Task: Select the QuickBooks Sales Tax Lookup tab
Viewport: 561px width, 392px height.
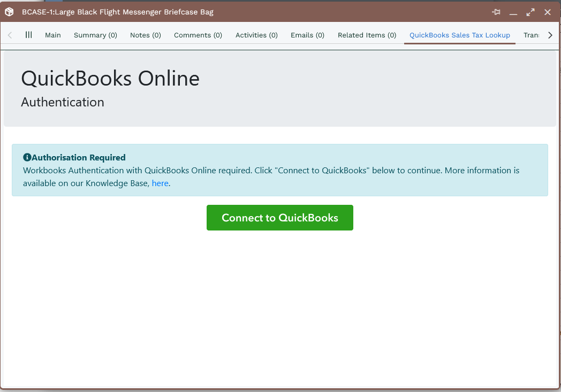Action: click(459, 35)
